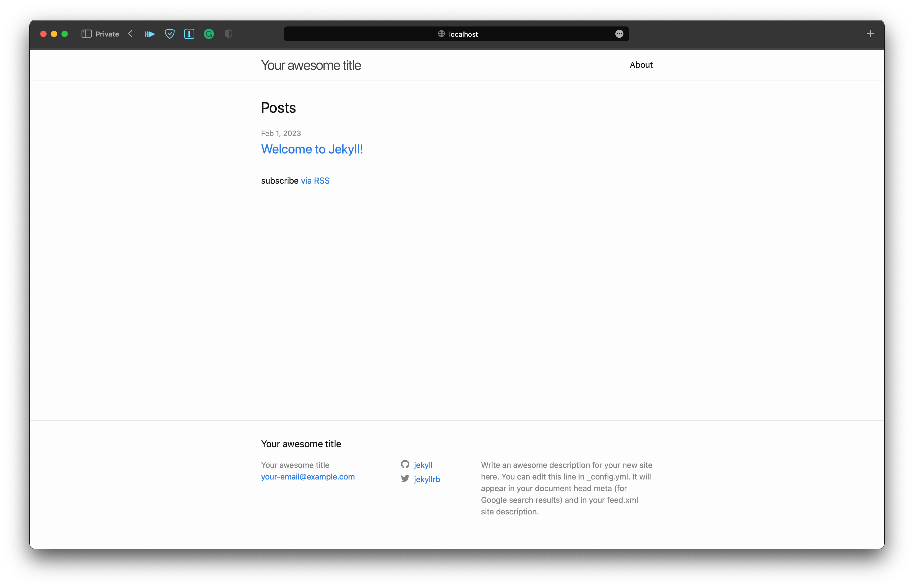Click the Instapaper 'I' extension icon
Viewport: 914px width, 588px height.
pos(189,34)
